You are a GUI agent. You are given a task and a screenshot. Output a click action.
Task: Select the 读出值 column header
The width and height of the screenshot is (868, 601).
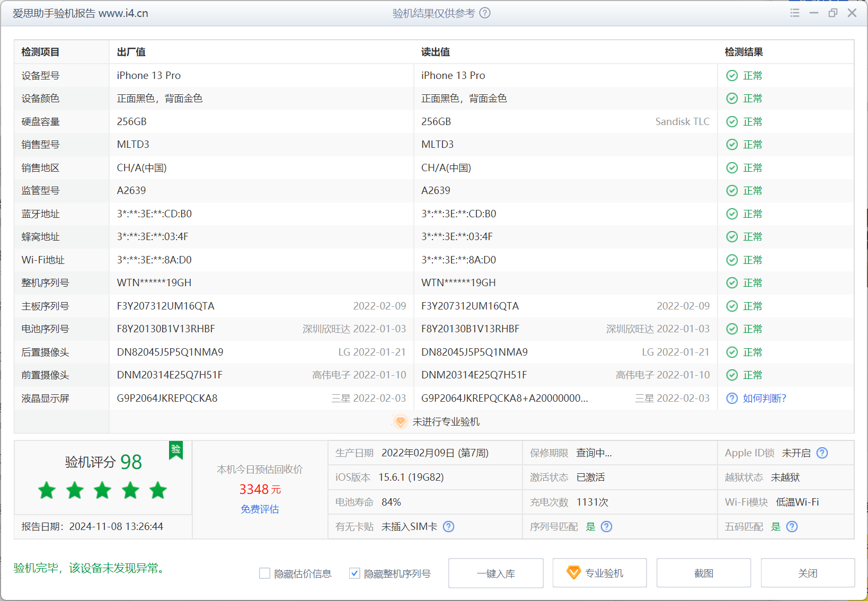[x=436, y=52]
